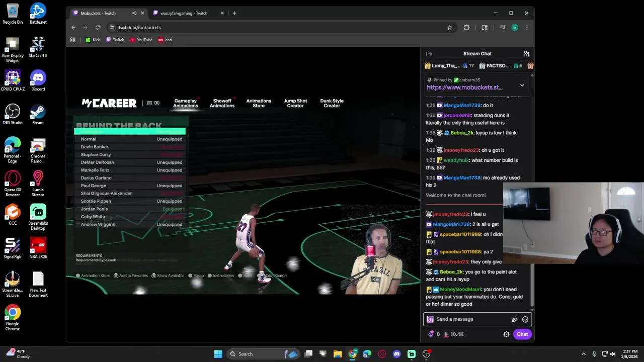Show hidden system tray icons
Image resolution: width=644 pixels, height=362 pixels.
(583, 354)
